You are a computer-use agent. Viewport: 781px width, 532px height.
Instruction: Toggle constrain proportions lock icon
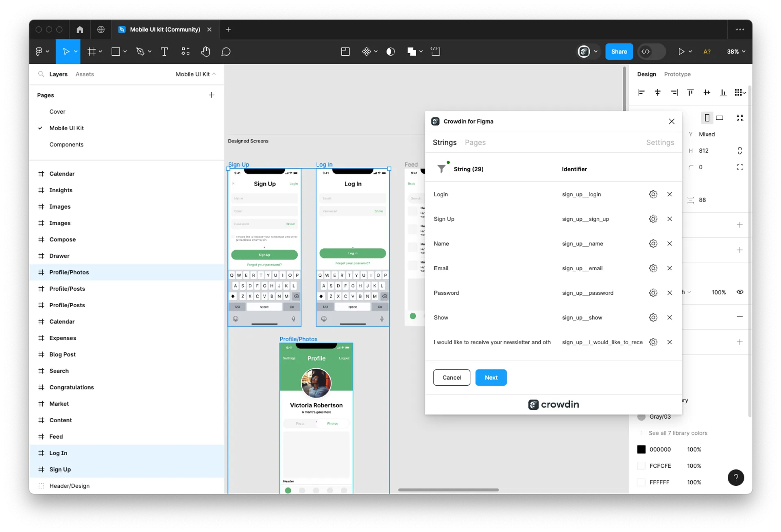(x=740, y=150)
